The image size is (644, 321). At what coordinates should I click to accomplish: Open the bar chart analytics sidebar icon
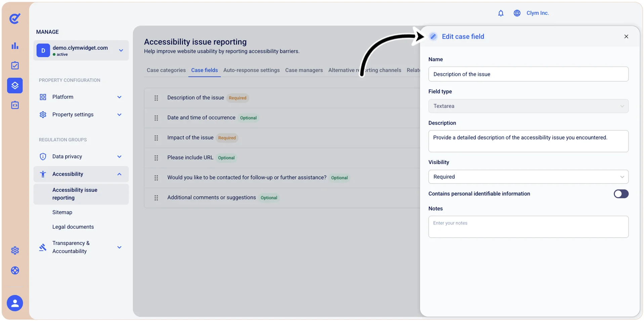pyautogui.click(x=15, y=46)
